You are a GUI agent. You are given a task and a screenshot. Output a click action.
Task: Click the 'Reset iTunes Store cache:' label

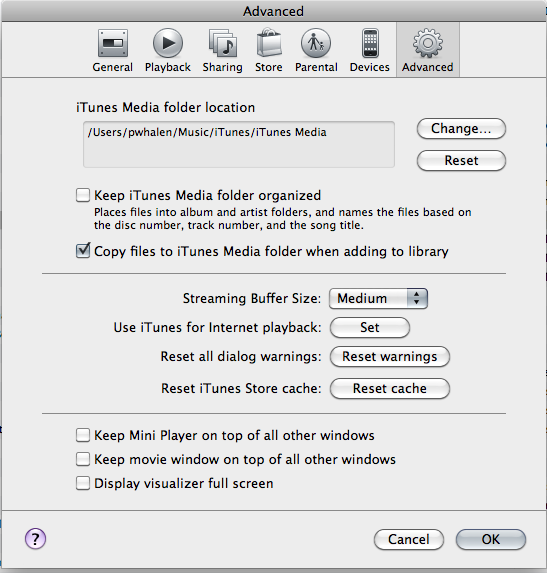tap(241, 388)
